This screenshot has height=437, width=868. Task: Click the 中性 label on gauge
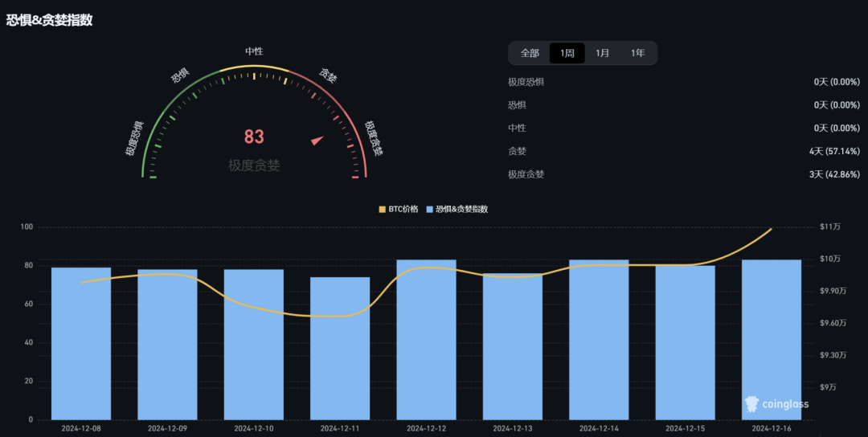tap(254, 51)
